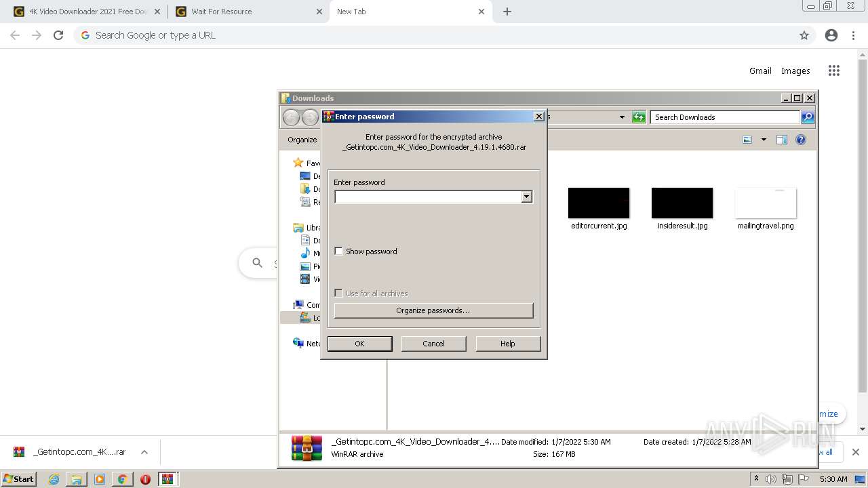The width and height of the screenshot is (868, 488).
Task: Select insideresult.jpg thumbnail in Downloads
Action: click(x=682, y=203)
